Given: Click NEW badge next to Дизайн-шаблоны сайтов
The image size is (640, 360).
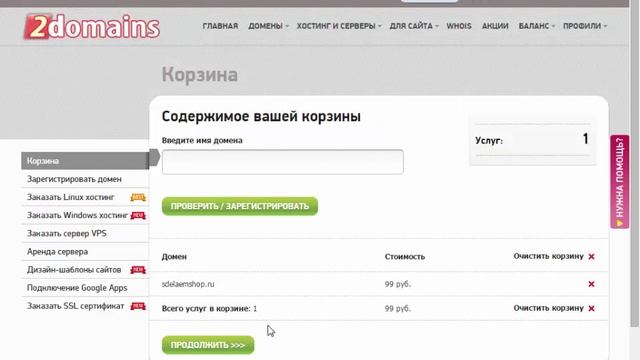Looking at the screenshot, I should click(x=138, y=270).
